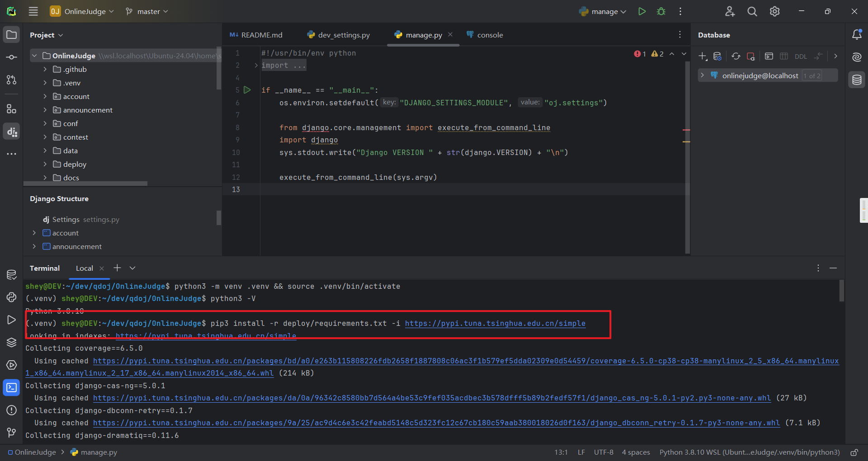Open the Structure tool window
868x461 pixels.
12,109
